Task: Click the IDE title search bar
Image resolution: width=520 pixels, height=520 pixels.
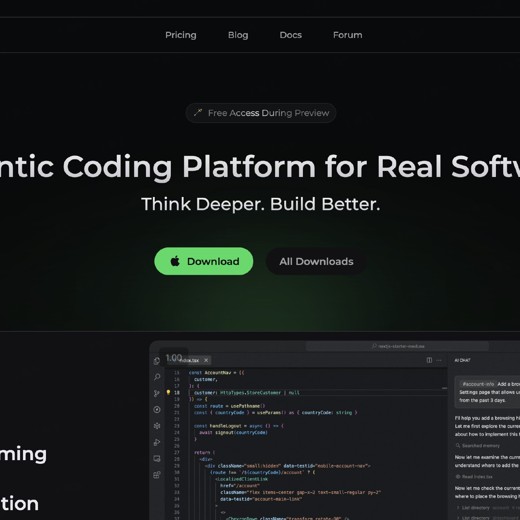Action: [x=397, y=346]
